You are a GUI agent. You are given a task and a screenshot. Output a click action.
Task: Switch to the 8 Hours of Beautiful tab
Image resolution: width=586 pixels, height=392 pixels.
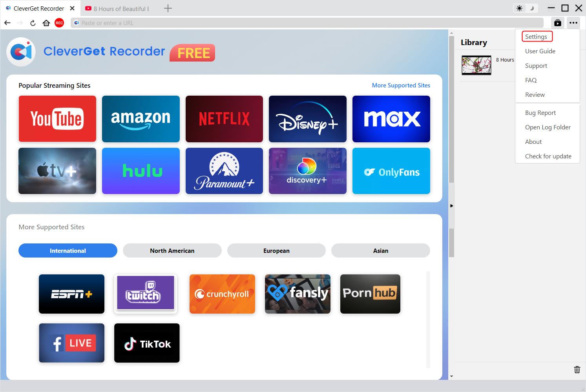point(118,8)
